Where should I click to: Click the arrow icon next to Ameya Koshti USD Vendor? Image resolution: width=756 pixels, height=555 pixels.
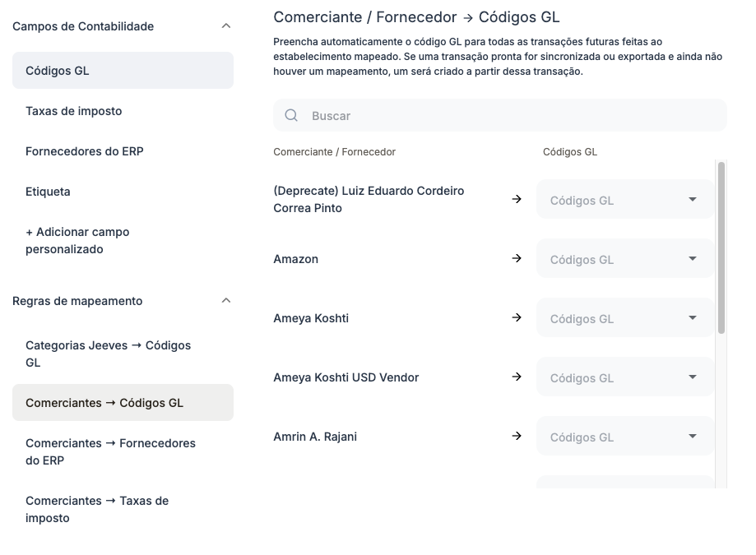click(517, 377)
